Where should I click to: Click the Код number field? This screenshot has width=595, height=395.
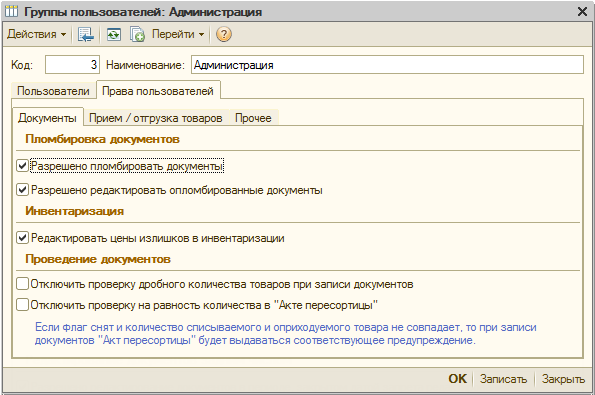(72, 65)
